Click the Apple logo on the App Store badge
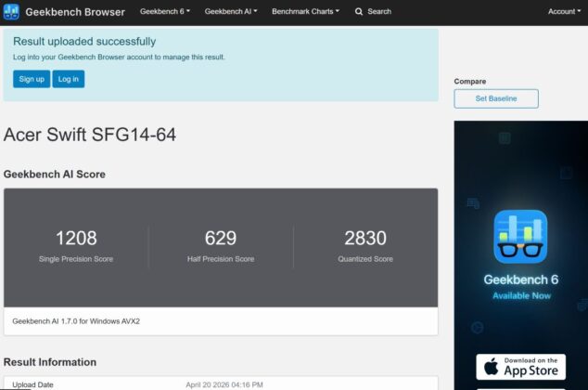Screen dimensions: 588x390 click(x=491, y=367)
